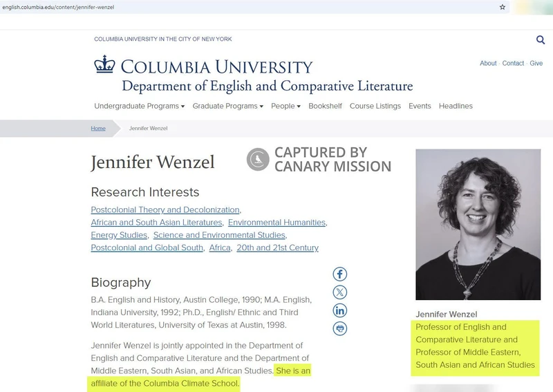Go to Home in the breadcrumb

tap(98, 128)
